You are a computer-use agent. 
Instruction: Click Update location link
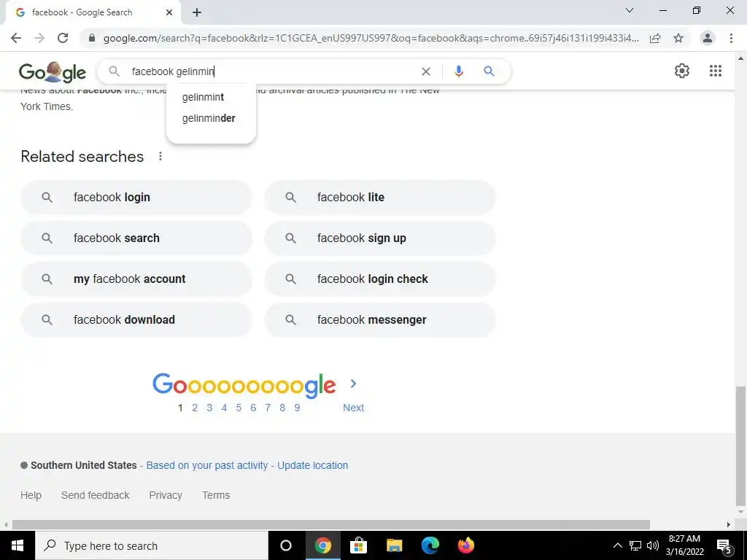tap(312, 465)
